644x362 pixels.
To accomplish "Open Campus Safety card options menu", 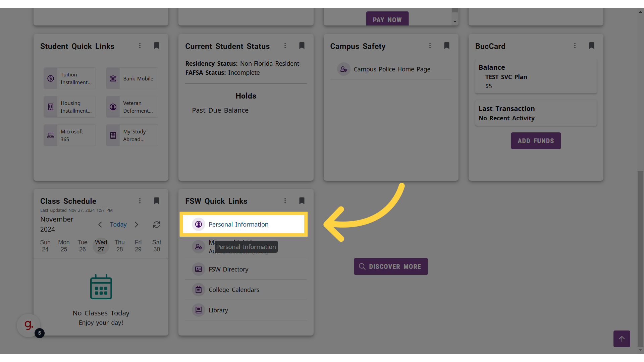I will tap(430, 46).
